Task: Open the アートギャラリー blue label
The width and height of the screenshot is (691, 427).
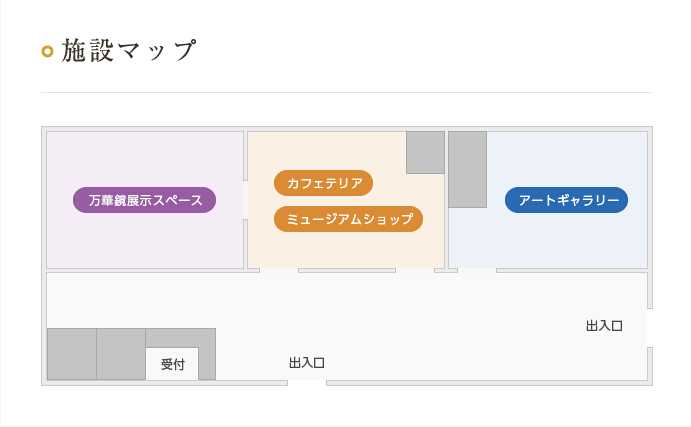Action: (x=566, y=200)
